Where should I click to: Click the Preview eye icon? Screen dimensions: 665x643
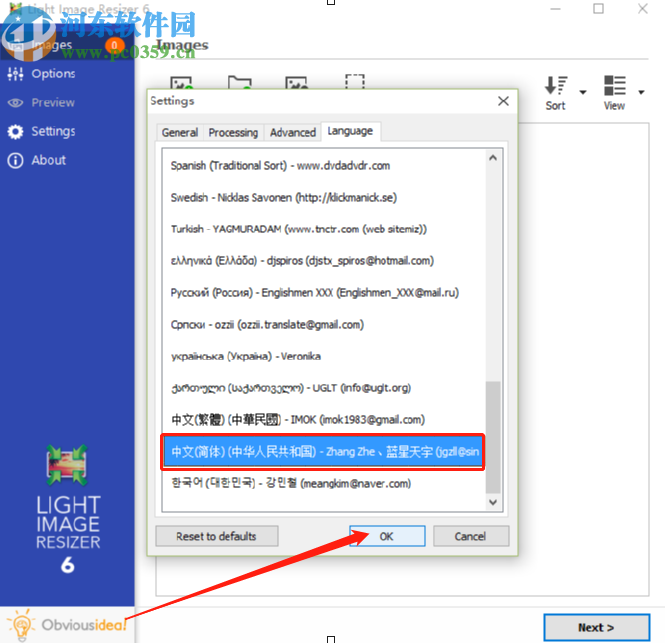tap(15, 103)
